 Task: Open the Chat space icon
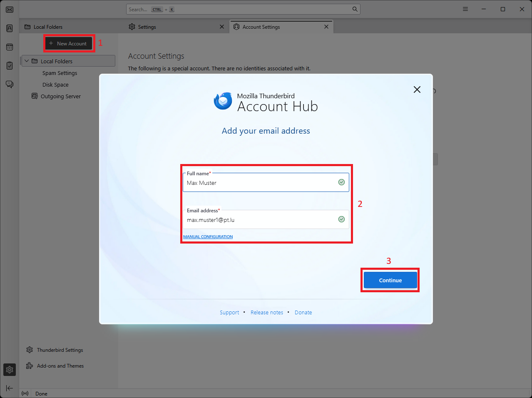pyautogui.click(x=10, y=85)
